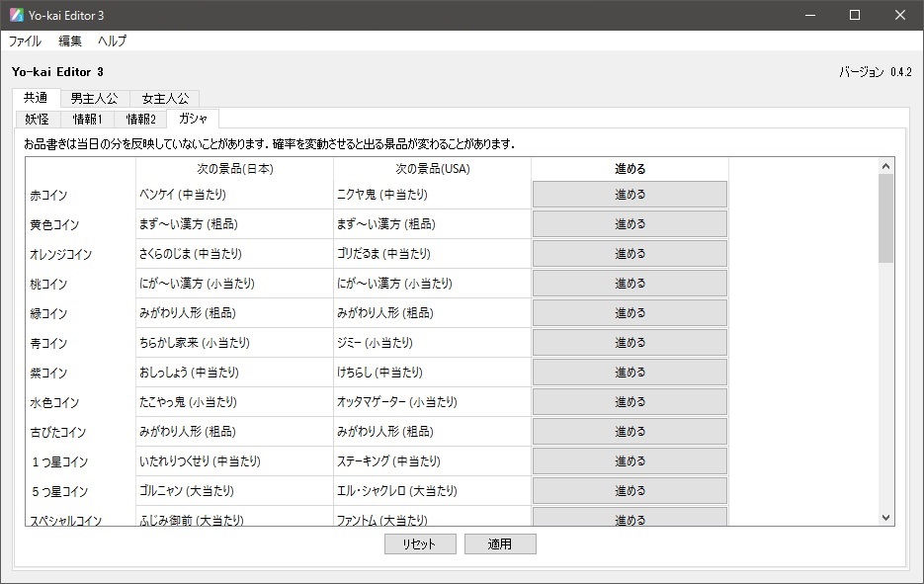This screenshot has width=924, height=584.
Task: Click the ちらかし家来 (小当たり) cell
Action: click(234, 342)
